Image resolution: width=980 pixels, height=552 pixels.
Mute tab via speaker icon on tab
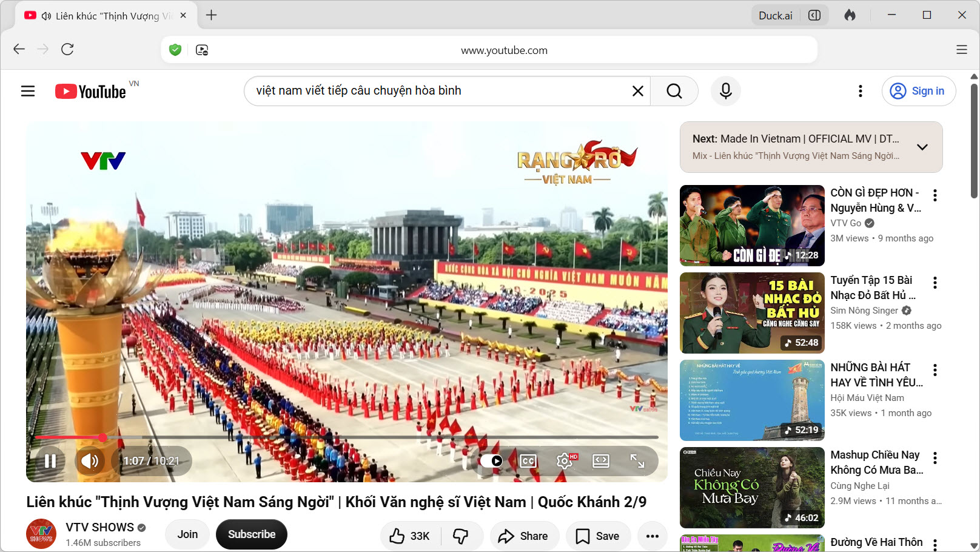click(x=46, y=16)
